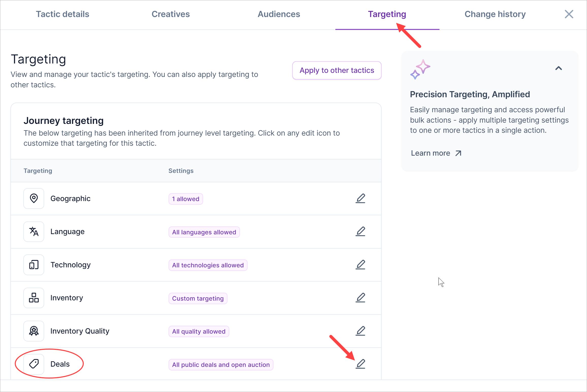Open the Change history tab

coord(495,14)
